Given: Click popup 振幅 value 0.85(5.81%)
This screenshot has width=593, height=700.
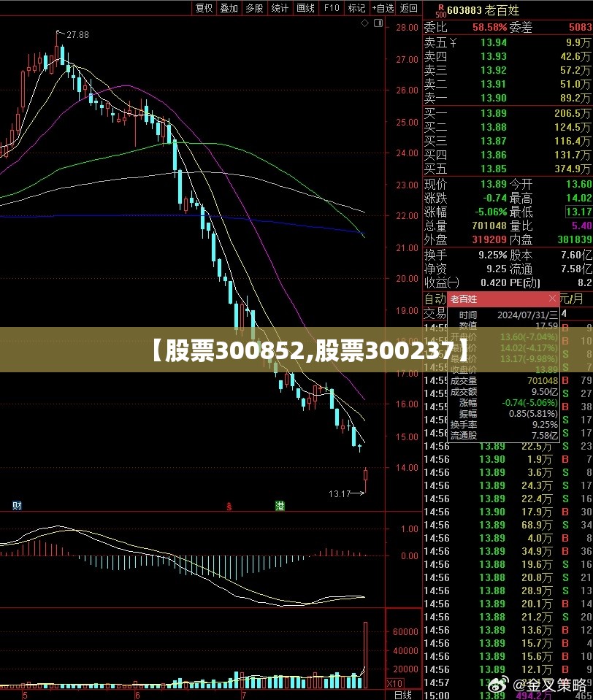Looking at the screenshot, I should click(x=533, y=413).
